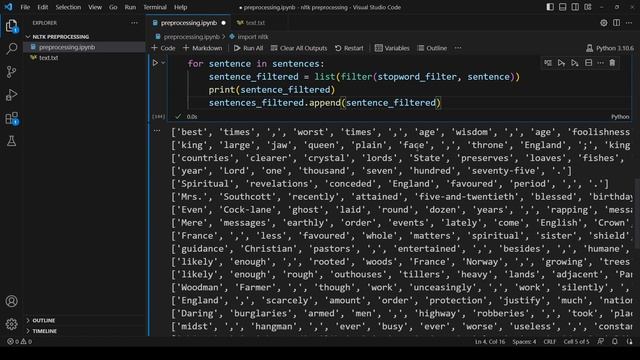Split the editor right
The width and height of the screenshot is (640, 360).
point(616,23)
